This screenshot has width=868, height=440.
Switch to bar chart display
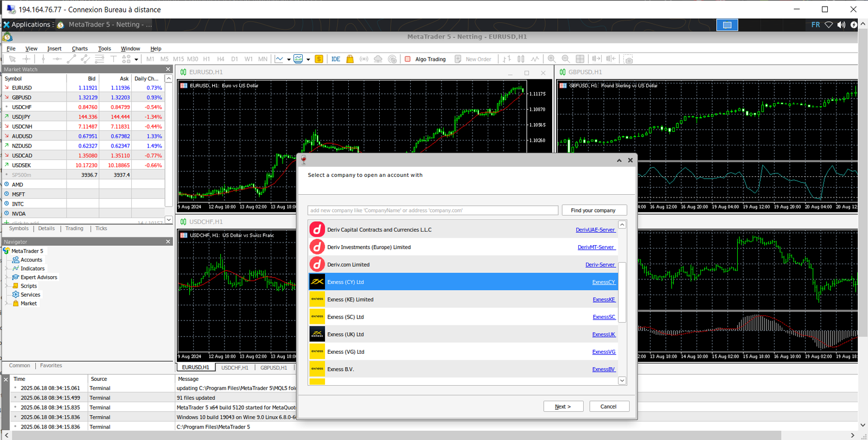click(507, 59)
